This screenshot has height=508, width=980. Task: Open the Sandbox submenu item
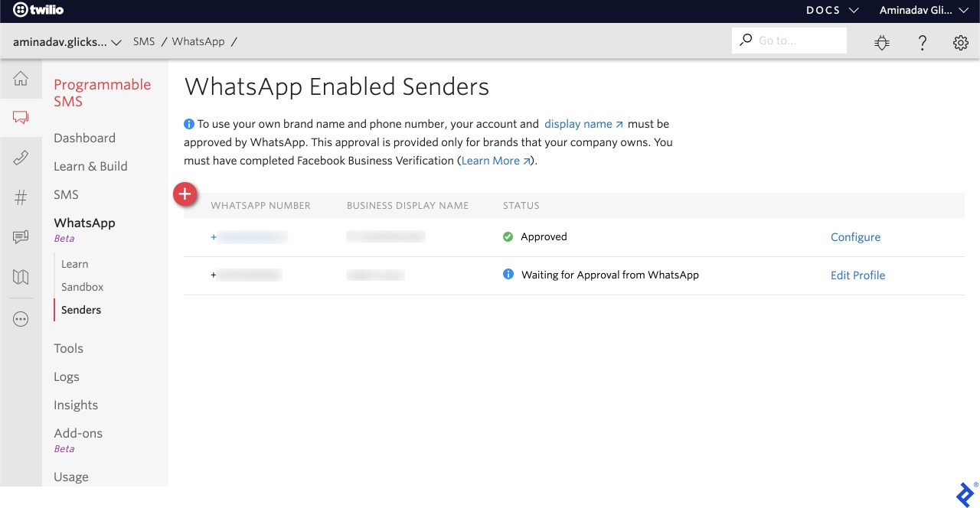[x=82, y=287]
